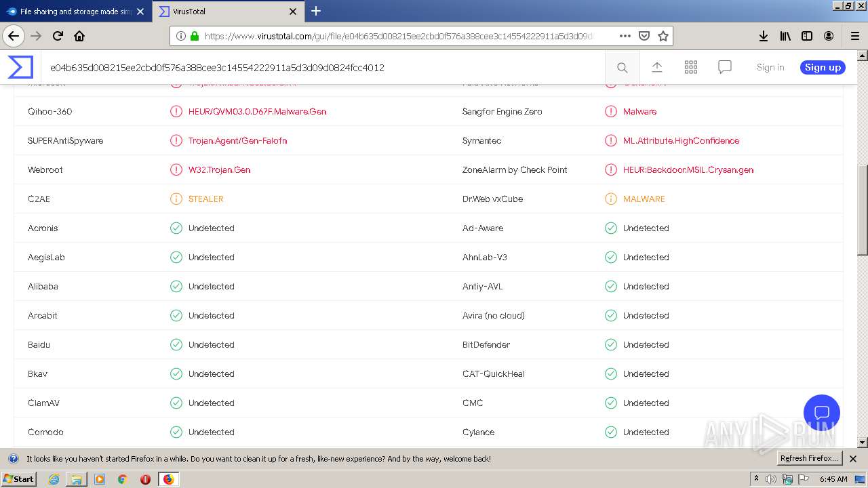Click the W32.Trojan.Gen result for Webroot

219,169
